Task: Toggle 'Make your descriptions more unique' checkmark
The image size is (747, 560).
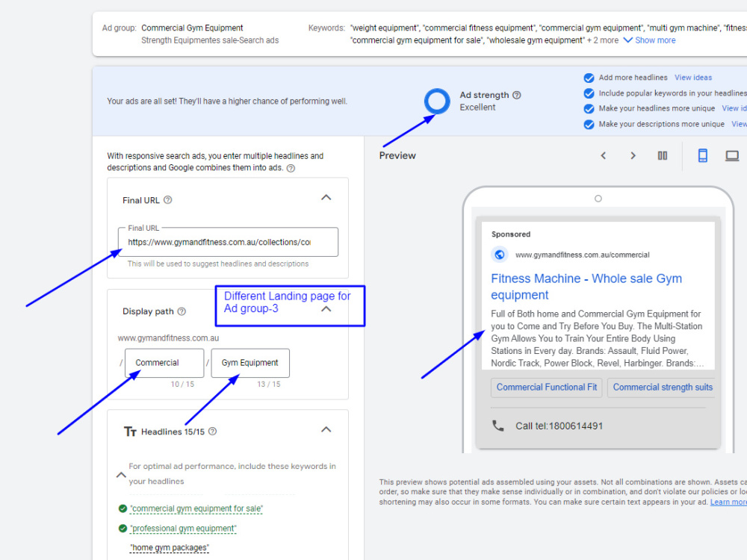Action: (x=589, y=124)
